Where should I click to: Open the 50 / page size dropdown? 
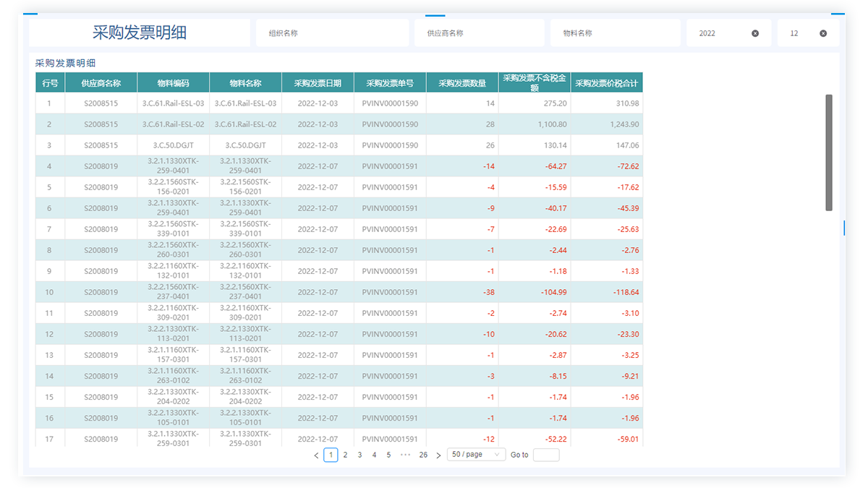(x=476, y=455)
